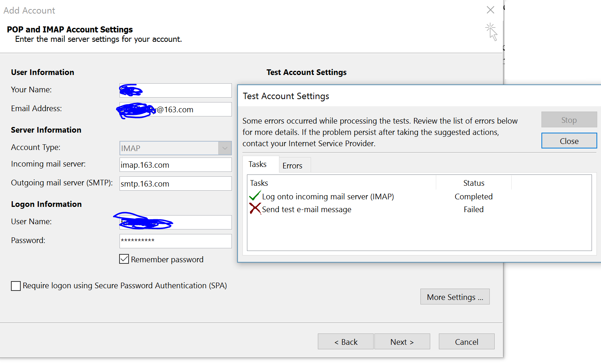Toggle the Remember password checkbox

coord(124,259)
